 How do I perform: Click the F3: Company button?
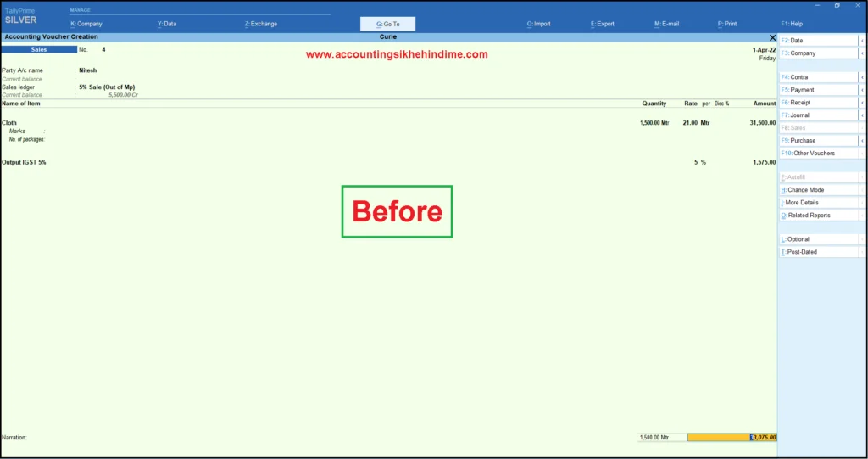pos(818,53)
